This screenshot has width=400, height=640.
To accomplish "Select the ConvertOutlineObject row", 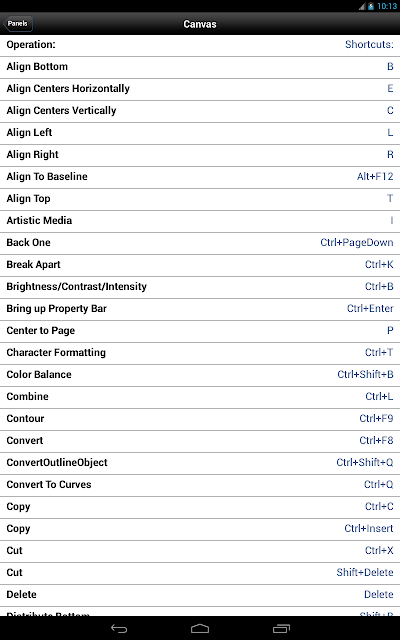I will [x=200, y=463].
